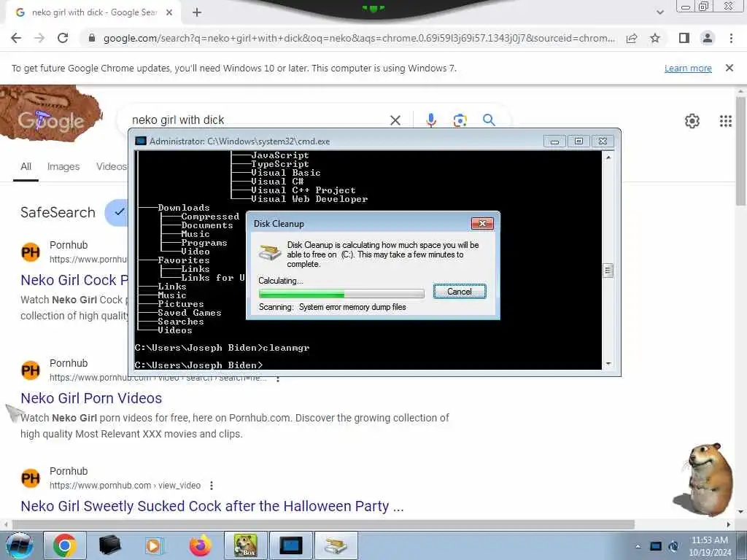
Task: Switch to the cmd window taskbar button
Action: pos(290,545)
